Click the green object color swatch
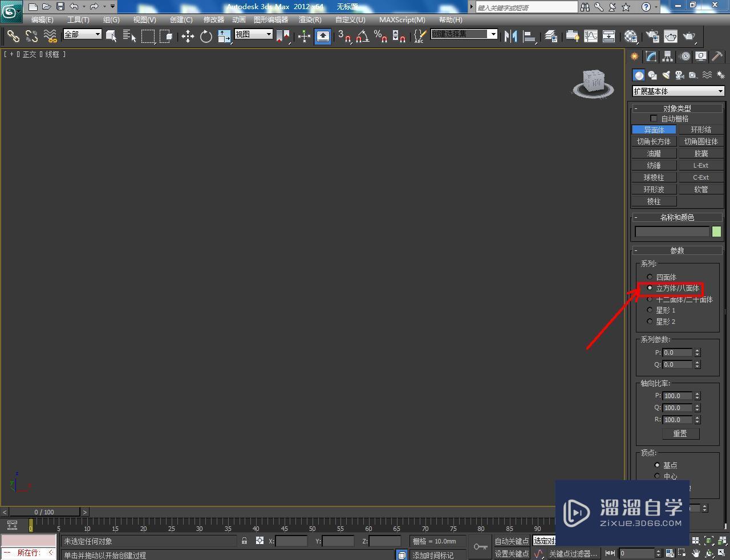The height and width of the screenshot is (560, 730). 716,232
